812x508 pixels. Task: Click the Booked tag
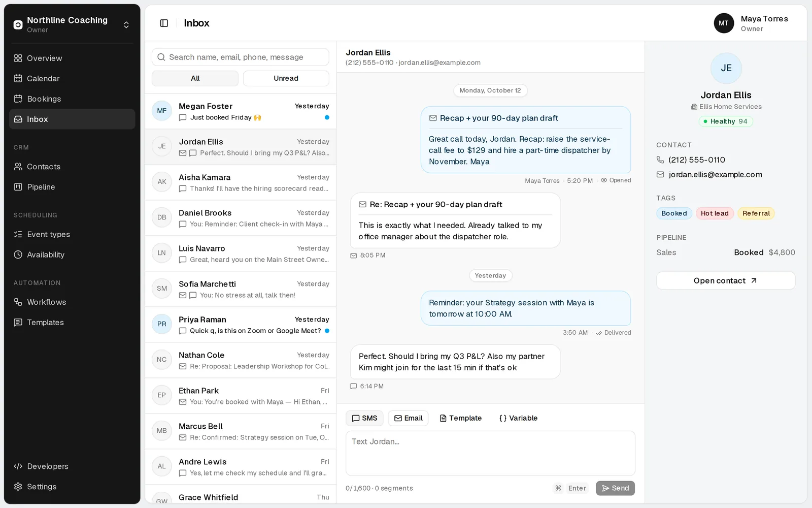tap(674, 213)
